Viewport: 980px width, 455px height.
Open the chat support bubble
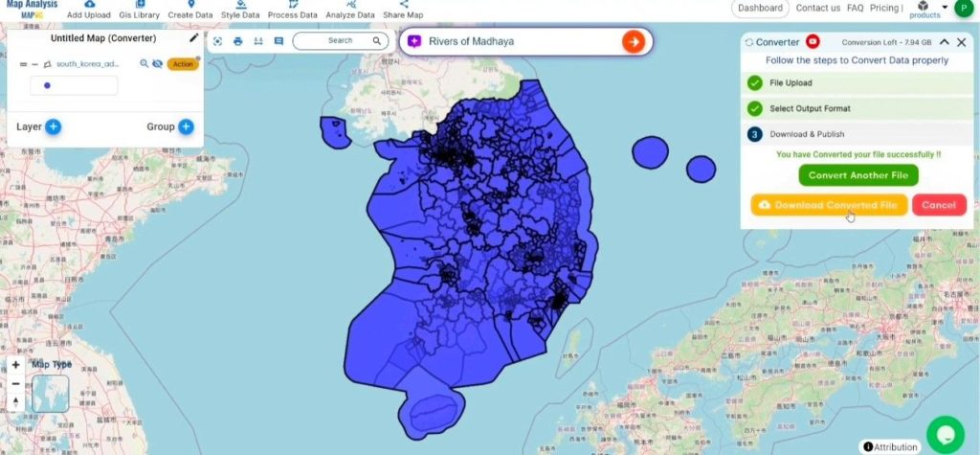[945, 434]
